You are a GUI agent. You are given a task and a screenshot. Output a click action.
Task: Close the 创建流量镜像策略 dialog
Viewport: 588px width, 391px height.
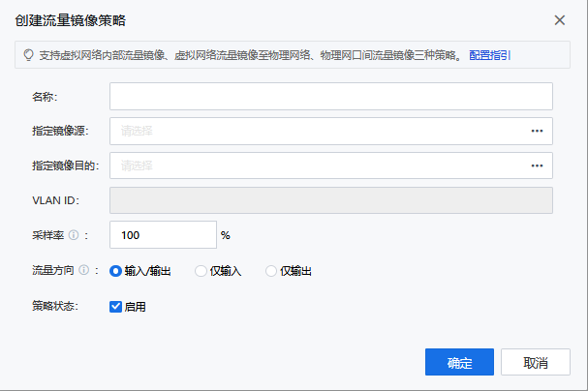tap(560, 20)
